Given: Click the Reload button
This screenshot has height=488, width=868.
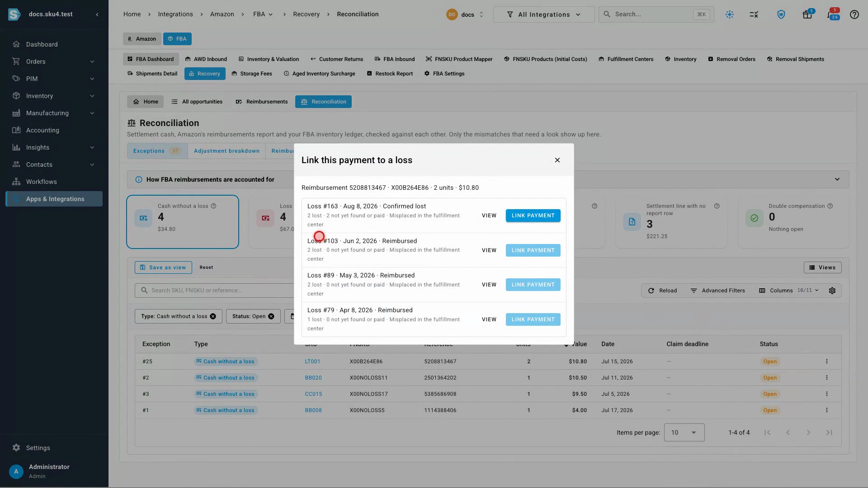Looking at the screenshot, I should point(662,291).
